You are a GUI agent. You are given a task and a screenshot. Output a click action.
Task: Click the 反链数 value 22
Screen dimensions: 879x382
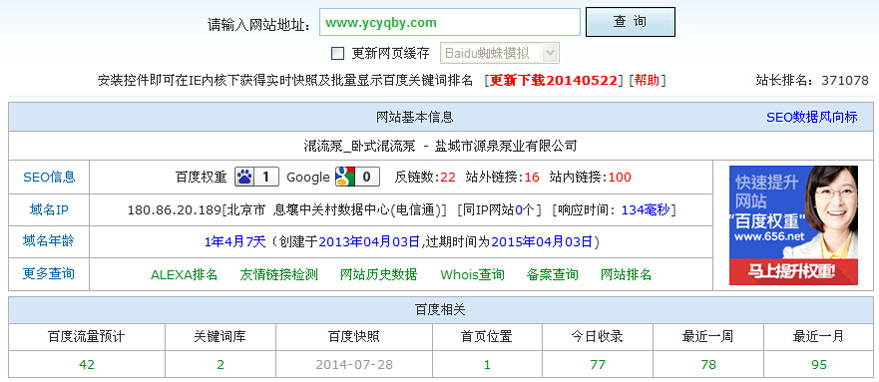448,177
